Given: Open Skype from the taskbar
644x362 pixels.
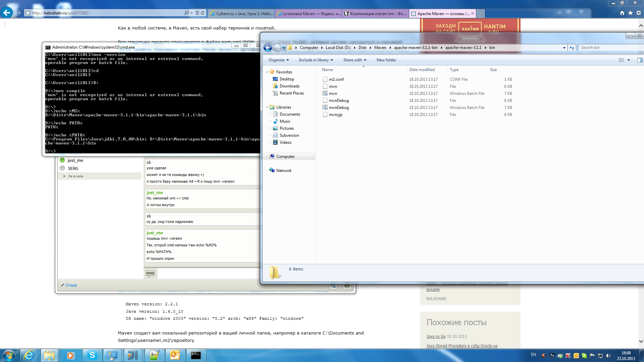Looking at the screenshot, I should point(92,355).
